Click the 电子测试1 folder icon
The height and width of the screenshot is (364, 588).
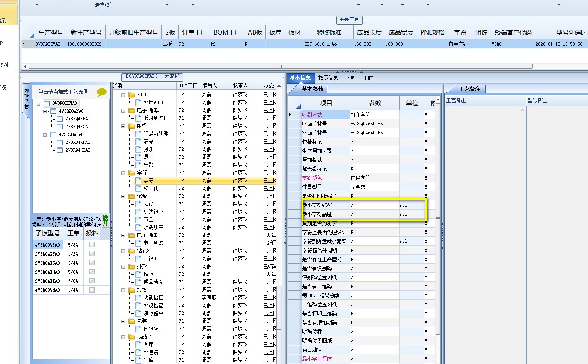click(131, 111)
